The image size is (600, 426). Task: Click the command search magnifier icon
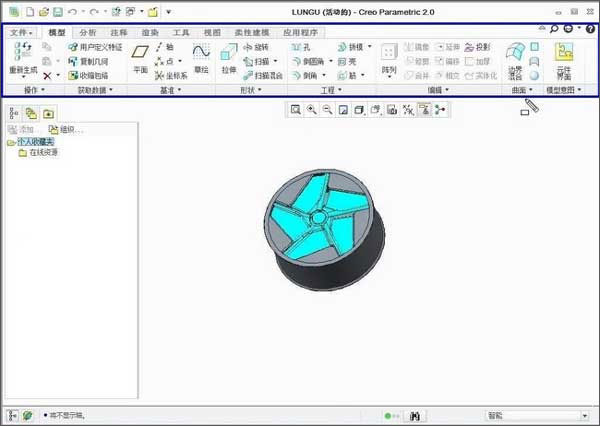(x=554, y=29)
